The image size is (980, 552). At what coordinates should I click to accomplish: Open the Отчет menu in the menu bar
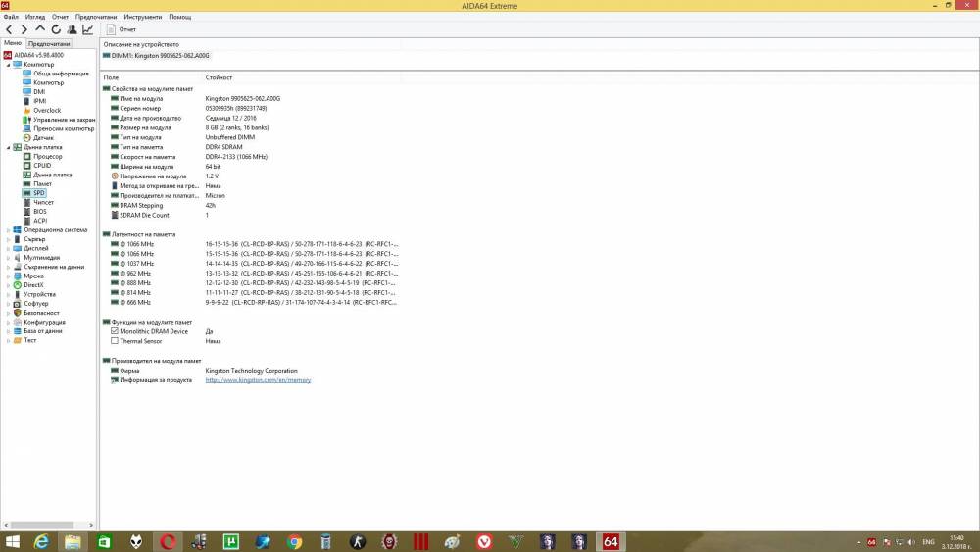click(60, 17)
